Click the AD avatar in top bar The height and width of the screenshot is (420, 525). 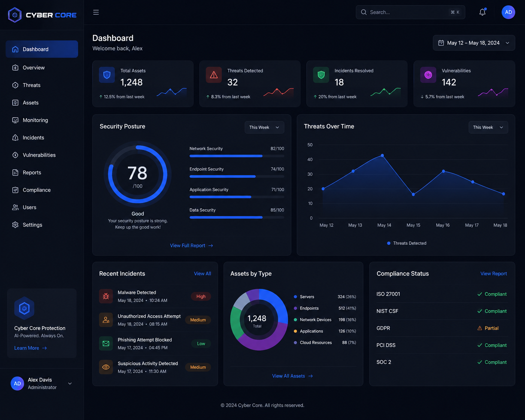508,12
